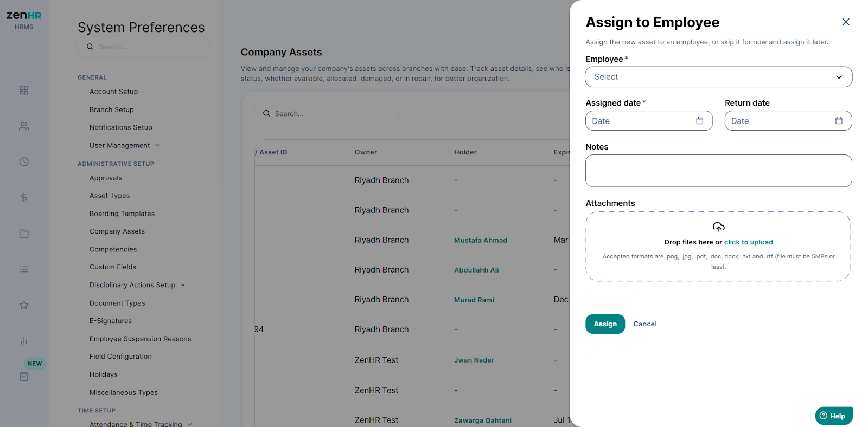This screenshot has height=427, width=868.
Task: Focus the Notes text area
Action: [x=719, y=171]
